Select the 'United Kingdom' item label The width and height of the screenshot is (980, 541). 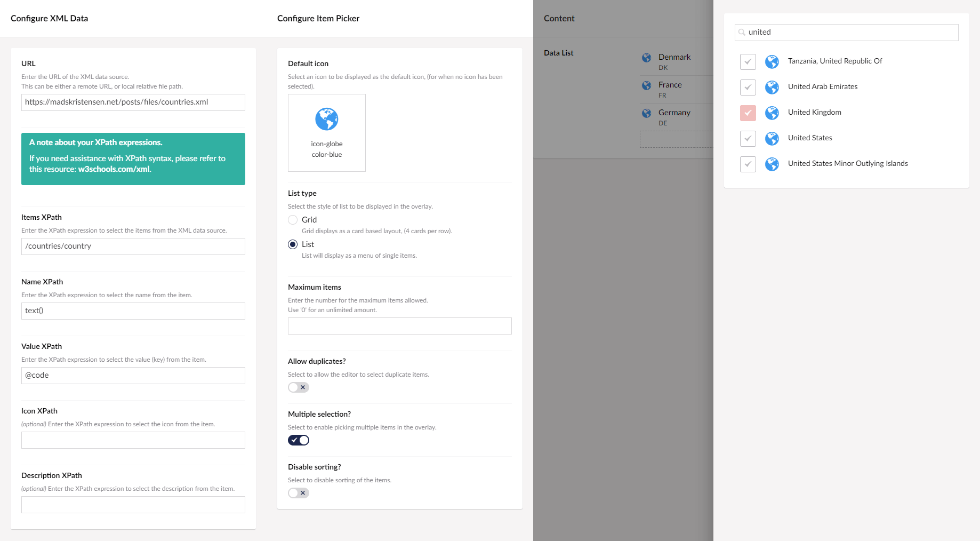(815, 112)
